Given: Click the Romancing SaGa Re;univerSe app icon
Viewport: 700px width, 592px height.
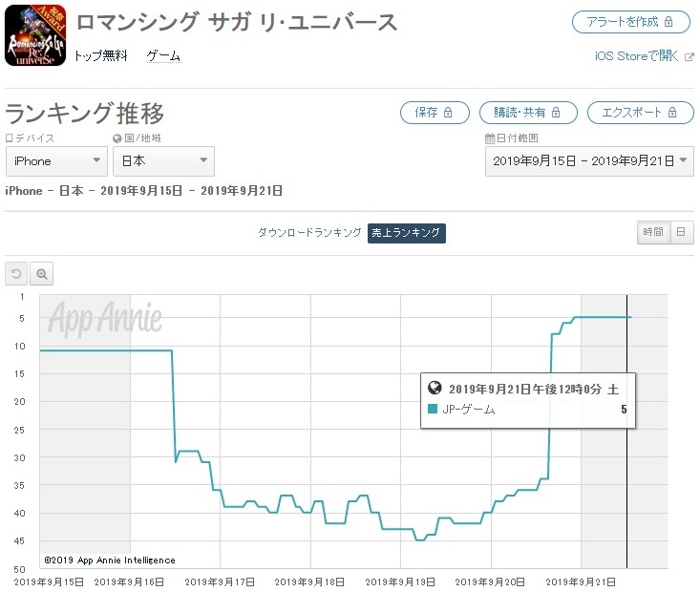Looking at the screenshot, I should [x=35, y=35].
